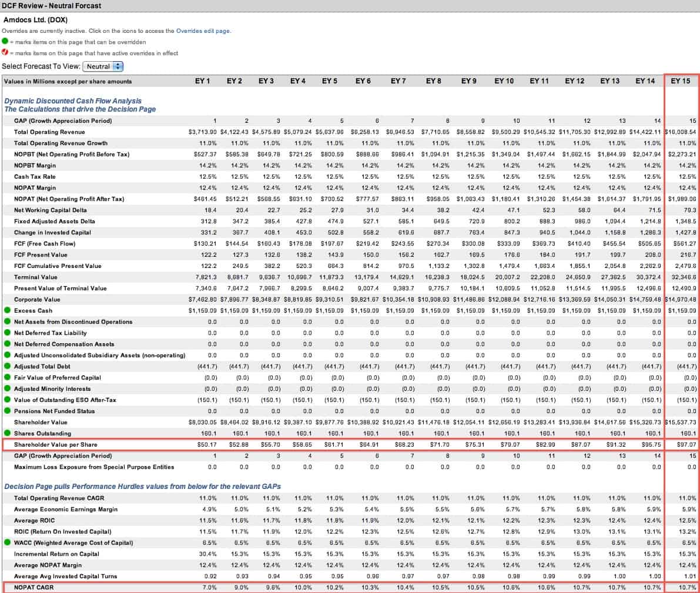The width and height of the screenshot is (700, 593).
Task: Click the $50.17 Shareholder Value per Share value
Action: [x=207, y=444]
